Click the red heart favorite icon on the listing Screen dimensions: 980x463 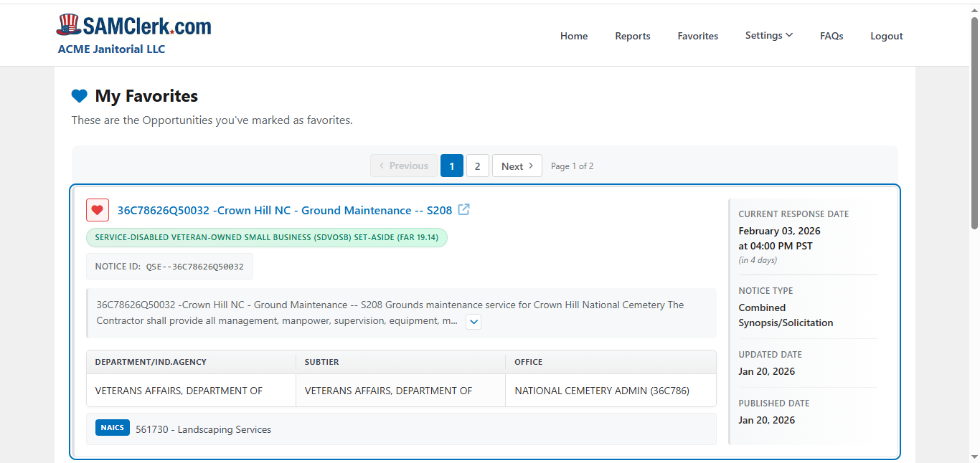pos(98,209)
